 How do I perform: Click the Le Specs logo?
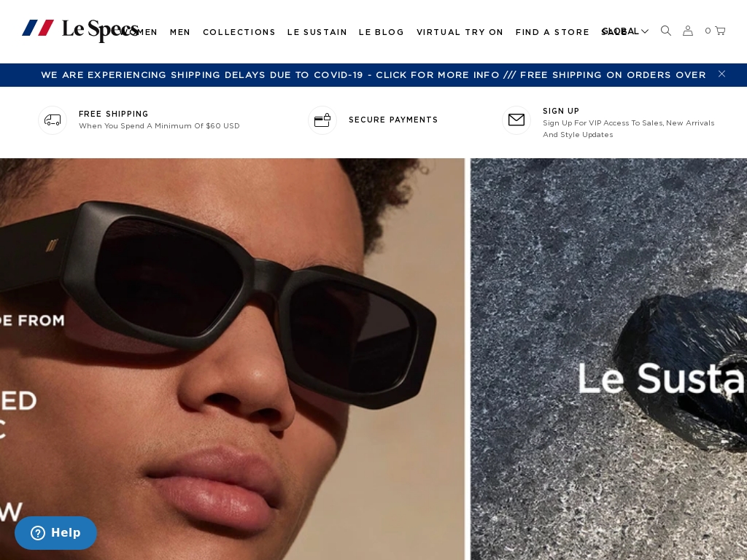(x=81, y=29)
